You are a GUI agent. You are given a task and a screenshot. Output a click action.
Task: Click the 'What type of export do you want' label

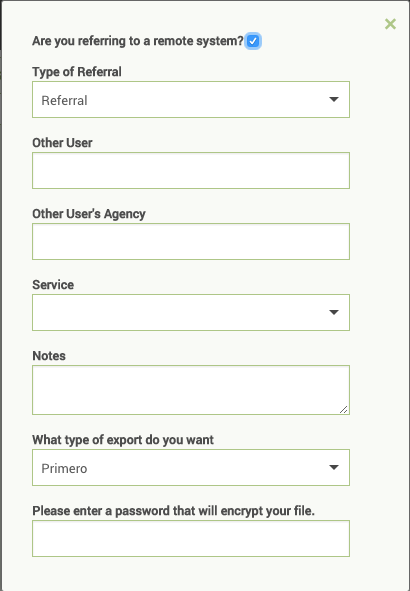click(x=123, y=440)
